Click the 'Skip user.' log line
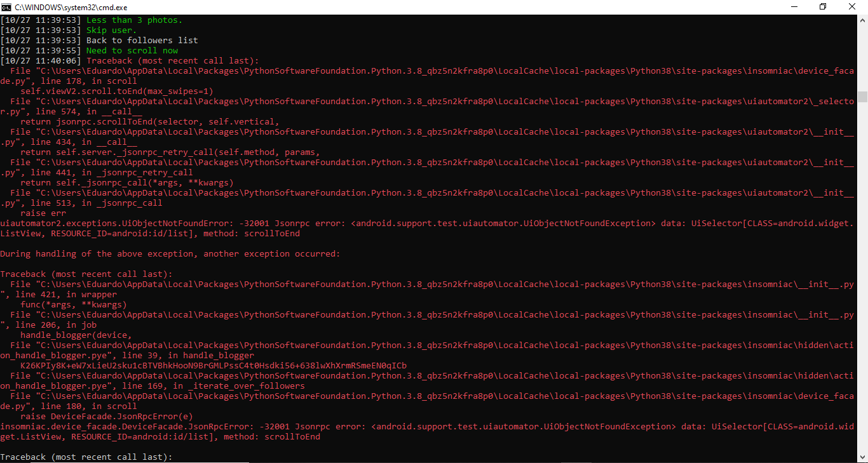 point(111,30)
